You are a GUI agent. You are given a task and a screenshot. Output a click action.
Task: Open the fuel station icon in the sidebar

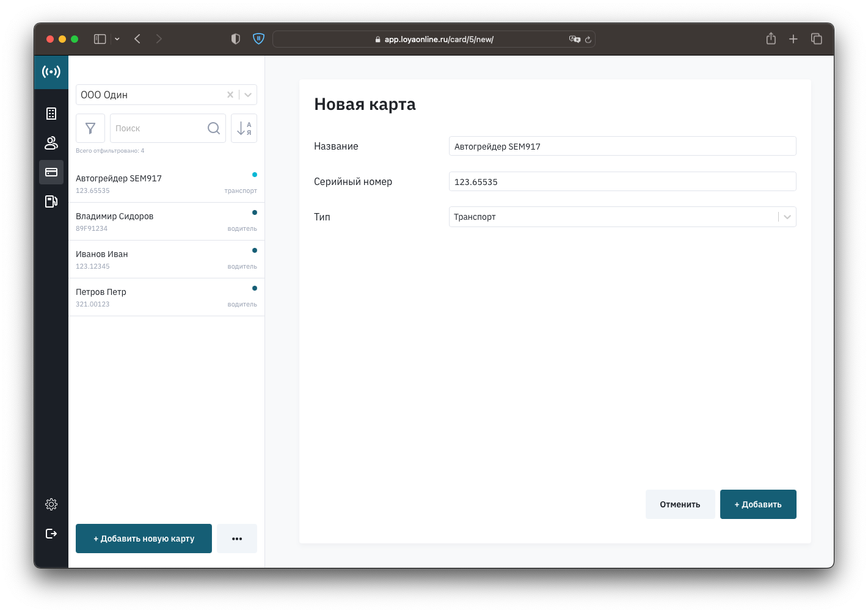pos(51,201)
